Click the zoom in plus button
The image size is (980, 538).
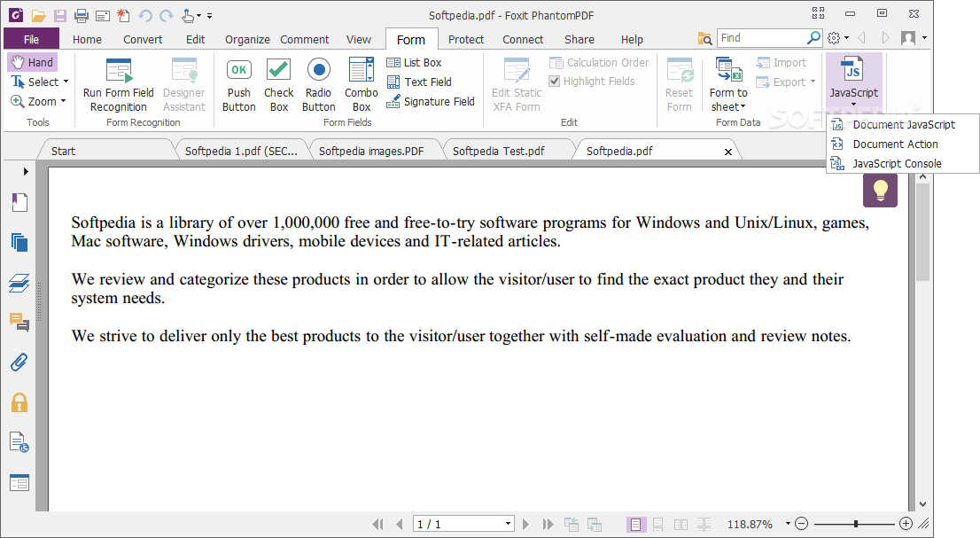point(906,524)
